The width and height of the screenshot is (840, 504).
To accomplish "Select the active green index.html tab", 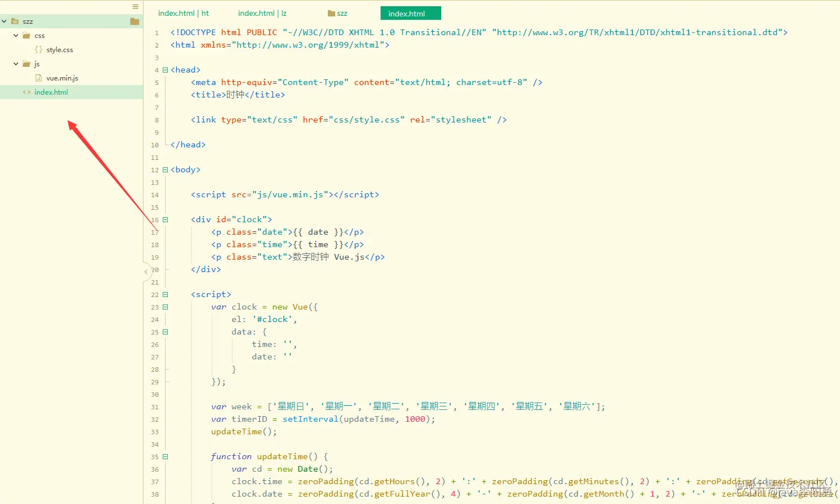I will pos(411,13).
